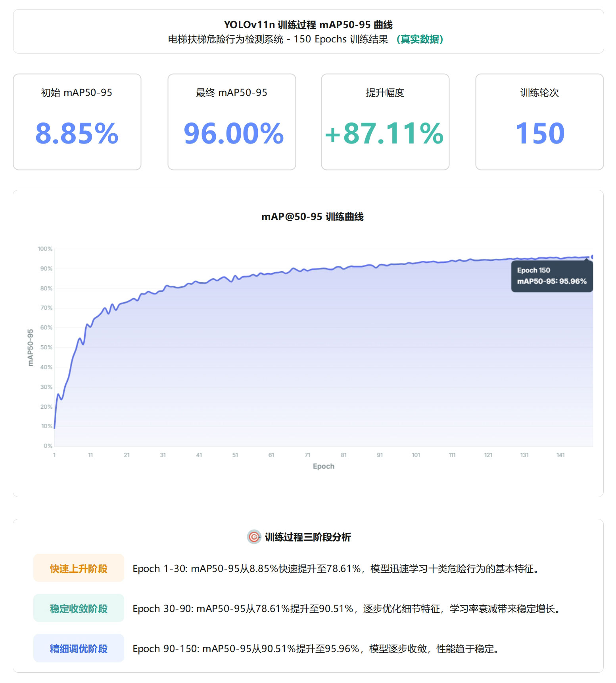Click the title YOLOv11n 训练过程 mAP50-95 曲线
The image size is (616, 683).
pyautogui.click(x=308, y=25)
